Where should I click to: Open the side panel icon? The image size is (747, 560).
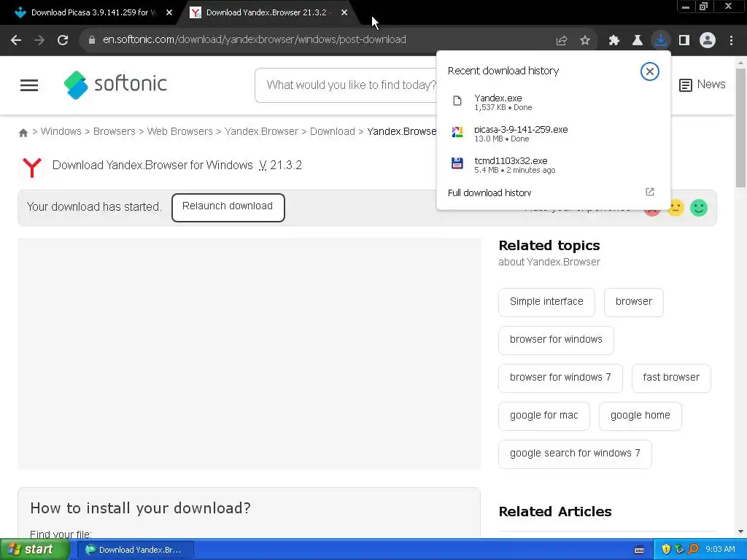[684, 41]
